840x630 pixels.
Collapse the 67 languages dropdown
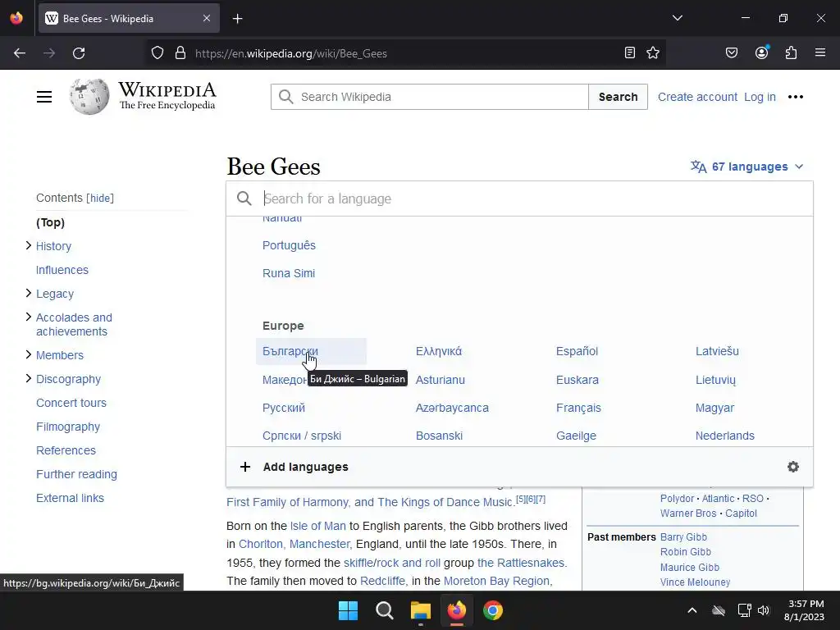click(x=747, y=167)
